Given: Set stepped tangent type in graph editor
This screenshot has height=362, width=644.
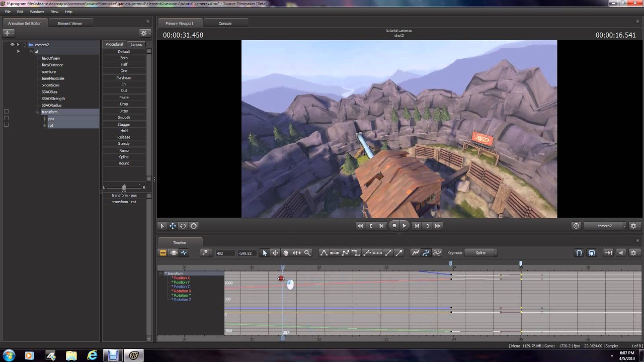Looking at the screenshot, I should 356,253.
